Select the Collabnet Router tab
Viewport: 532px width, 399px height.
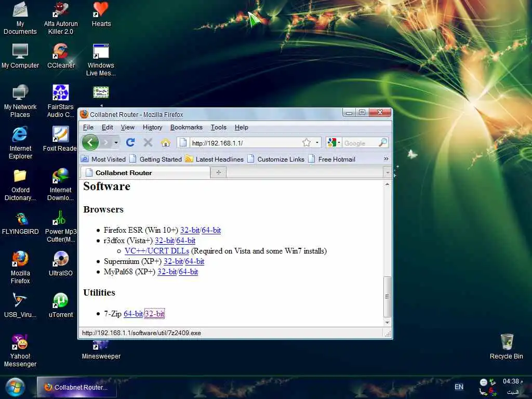145,172
